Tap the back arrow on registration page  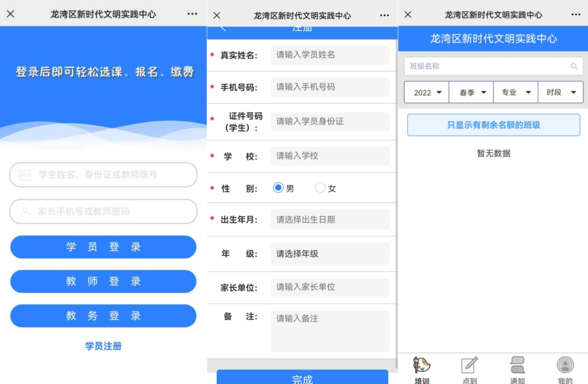(x=223, y=28)
